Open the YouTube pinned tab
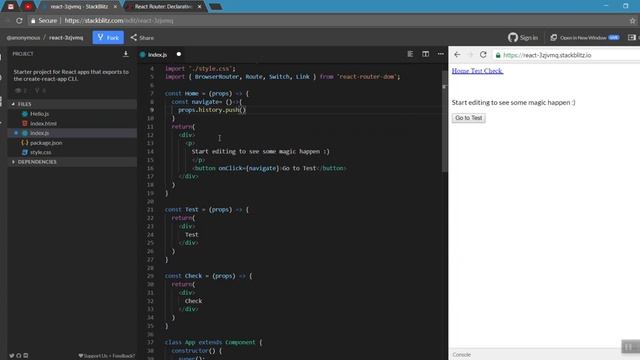640x360 pixels. tap(28, 7)
